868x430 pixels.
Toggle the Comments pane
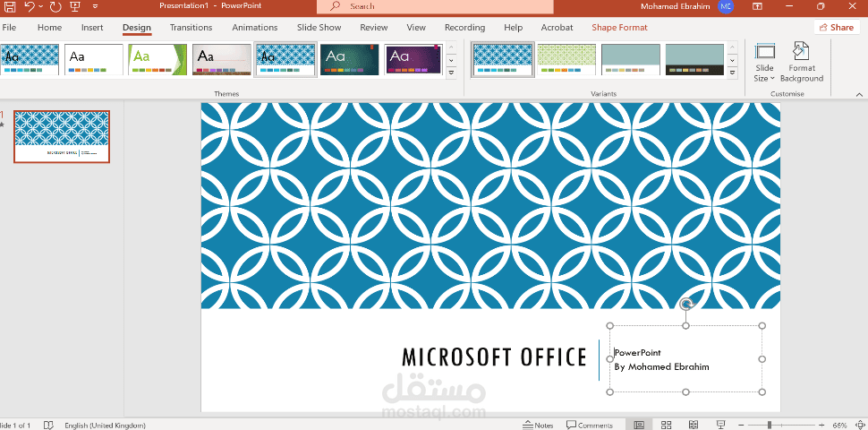pyautogui.click(x=590, y=425)
